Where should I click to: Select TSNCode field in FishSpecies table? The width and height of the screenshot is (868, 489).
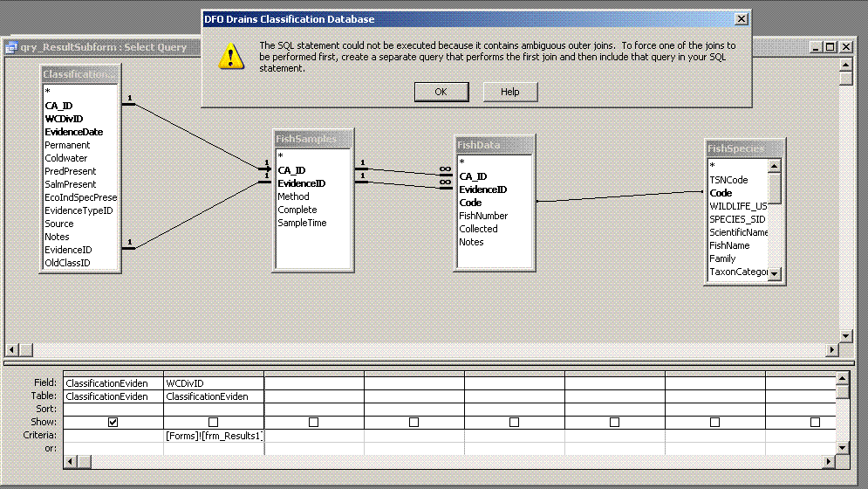pos(728,180)
